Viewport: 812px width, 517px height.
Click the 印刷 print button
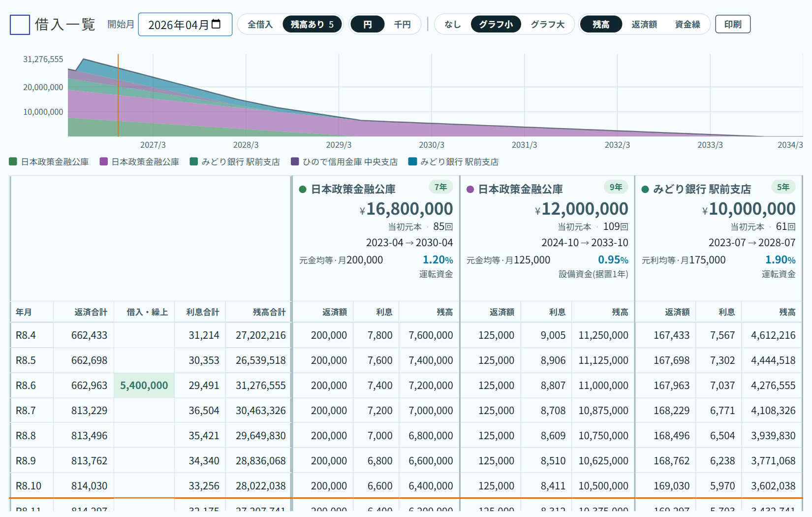(733, 24)
